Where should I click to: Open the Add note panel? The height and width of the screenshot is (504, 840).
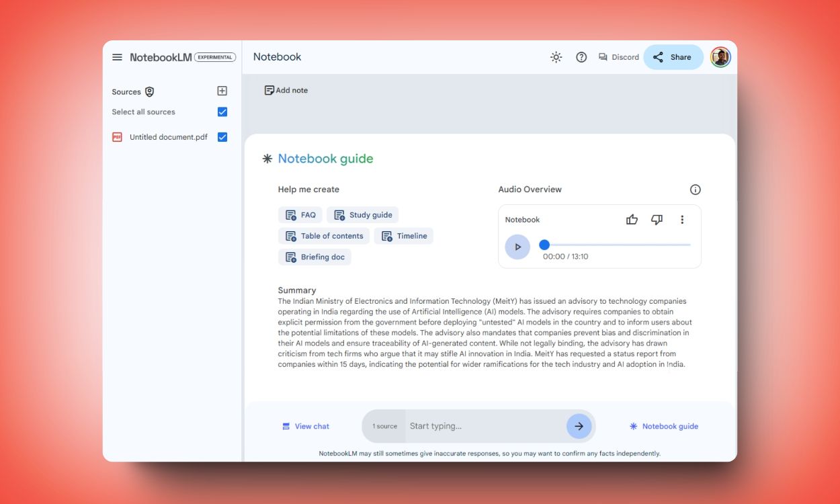(286, 89)
